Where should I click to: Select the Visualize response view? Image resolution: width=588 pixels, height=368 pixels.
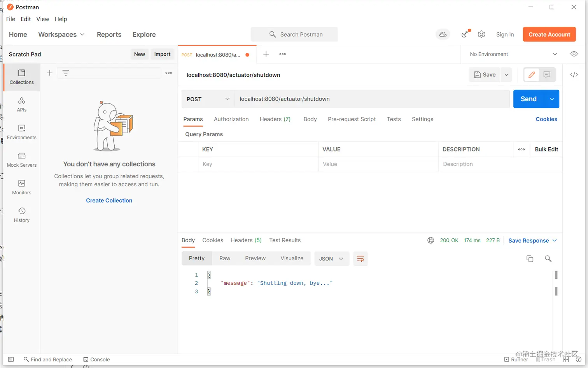tap(292, 258)
